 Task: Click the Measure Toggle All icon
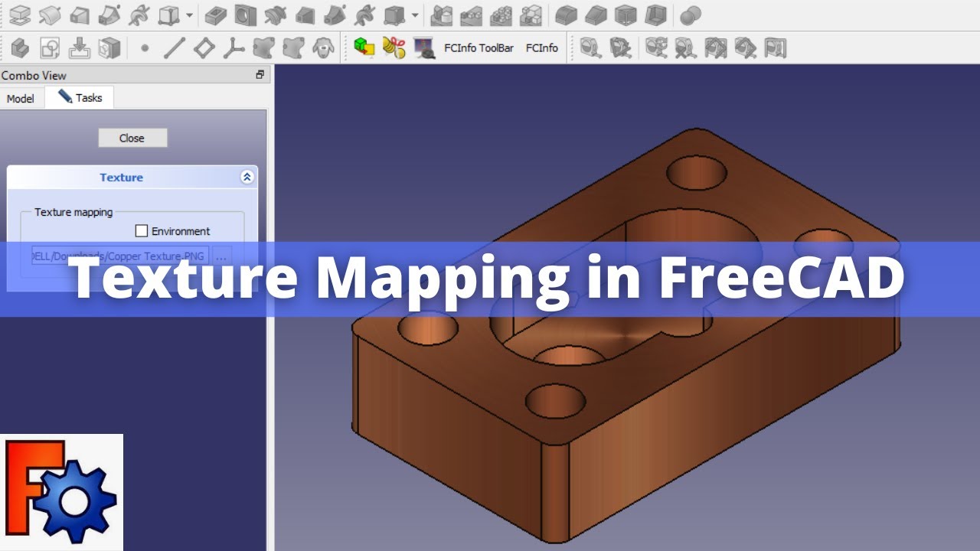[716, 47]
